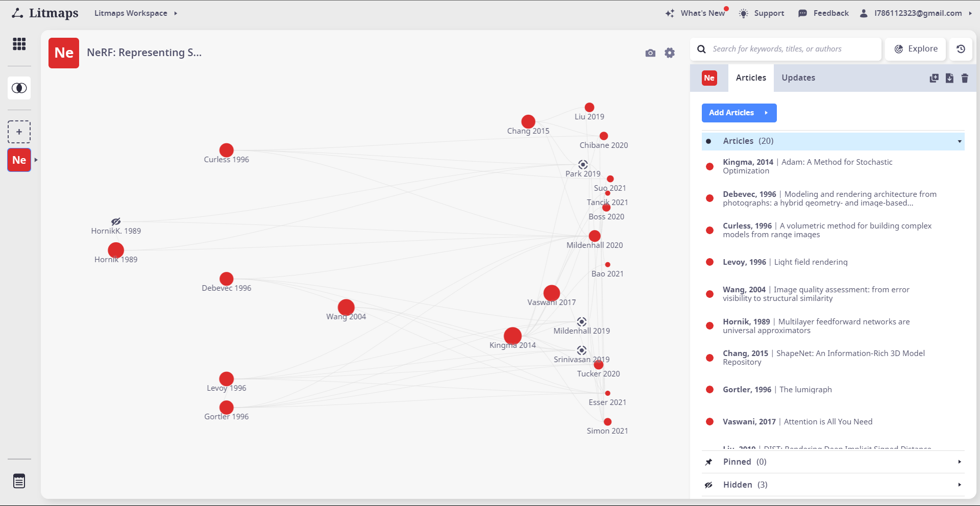The height and width of the screenshot is (506, 980).
Task: Click the duplicate-to-map icon in the panel header
Action: 934,78
